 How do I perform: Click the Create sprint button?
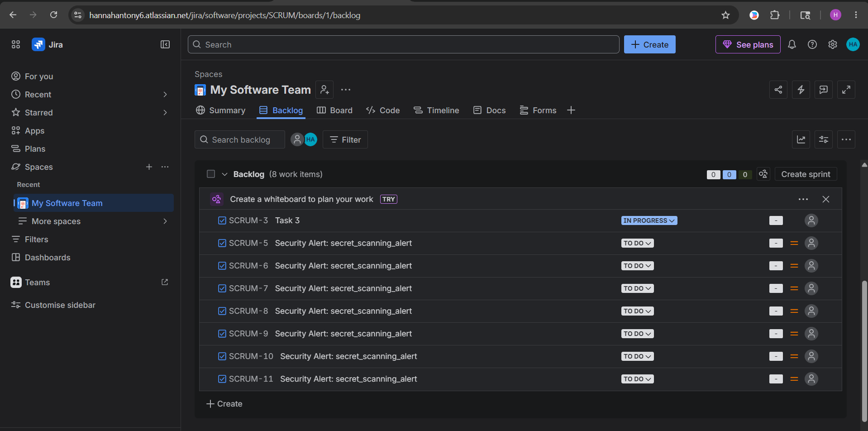(806, 174)
